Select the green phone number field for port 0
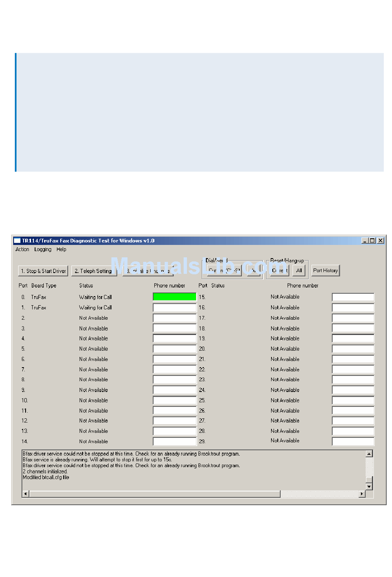Viewport: 392px width, 577px height. [x=175, y=297]
